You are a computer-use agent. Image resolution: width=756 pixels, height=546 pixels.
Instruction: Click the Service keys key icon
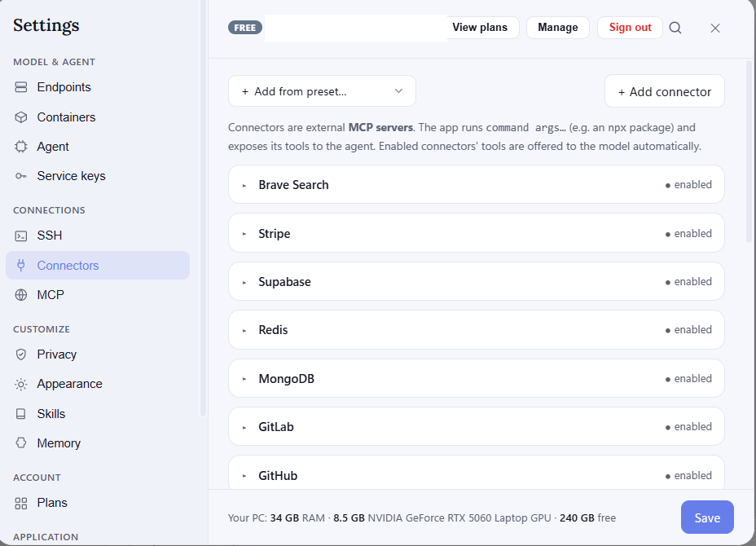click(x=20, y=176)
